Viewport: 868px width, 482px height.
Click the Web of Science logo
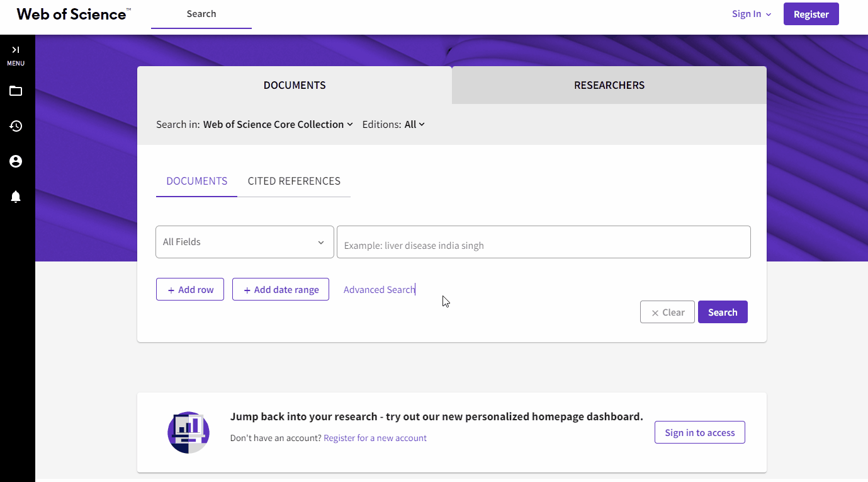(74, 14)
